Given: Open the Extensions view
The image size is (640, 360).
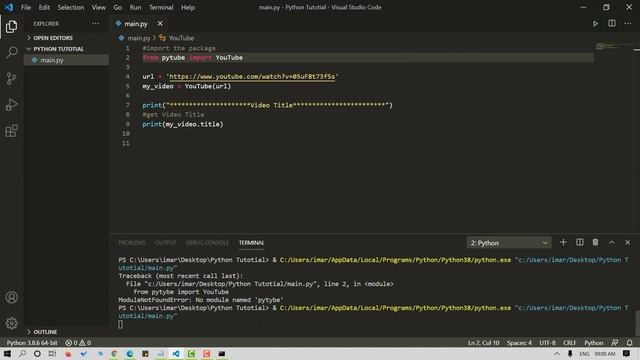Looking at the screenshot, I should (x=11, y=131).
